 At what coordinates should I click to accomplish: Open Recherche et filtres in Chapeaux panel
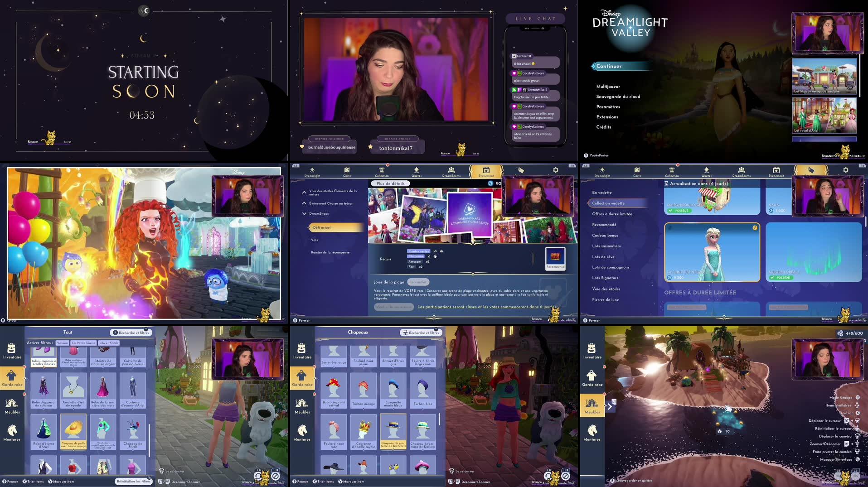[421, 333]
